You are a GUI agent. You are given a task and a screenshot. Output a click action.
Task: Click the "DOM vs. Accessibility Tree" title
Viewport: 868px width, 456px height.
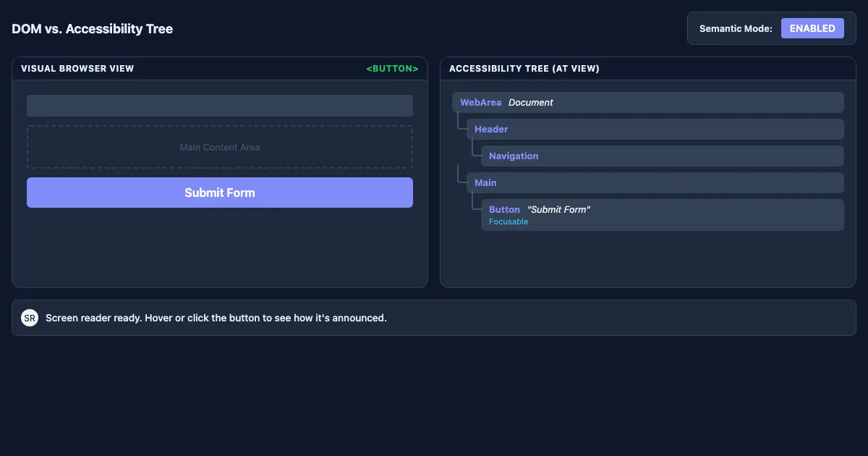coord(93,29)
